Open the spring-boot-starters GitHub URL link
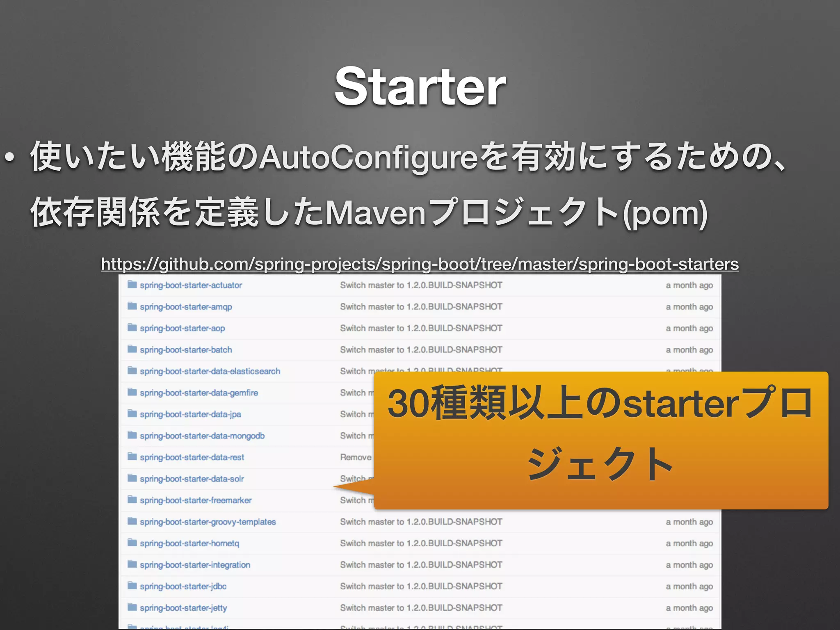This screenshot has height=630, width=840. (x=420, y=264)
